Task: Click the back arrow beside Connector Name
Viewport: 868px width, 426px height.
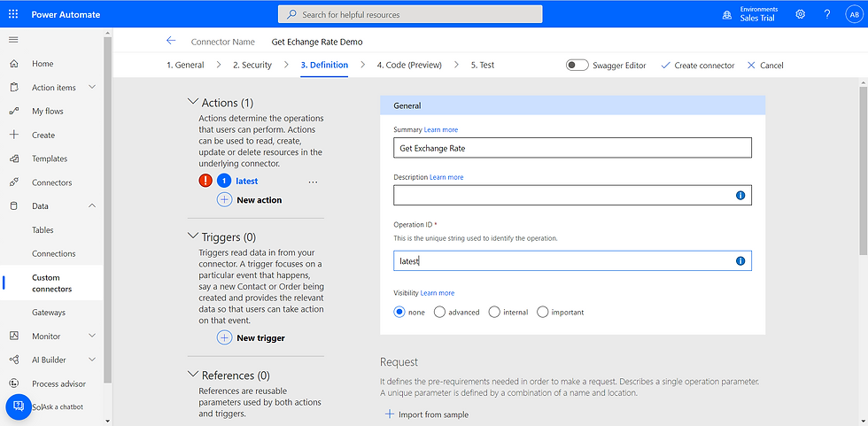Action: tap(171, 41)
